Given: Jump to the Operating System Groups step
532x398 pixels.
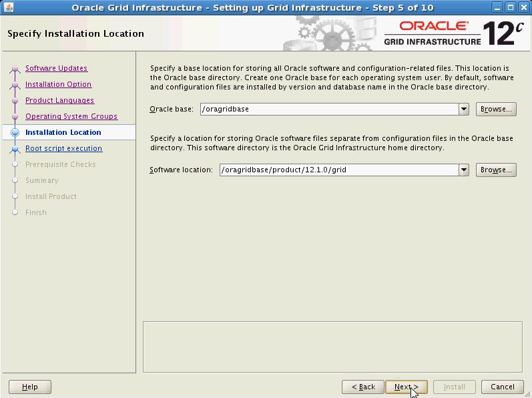Looking at the screenshot, I should pyautogui.click(x=71, y=116).
